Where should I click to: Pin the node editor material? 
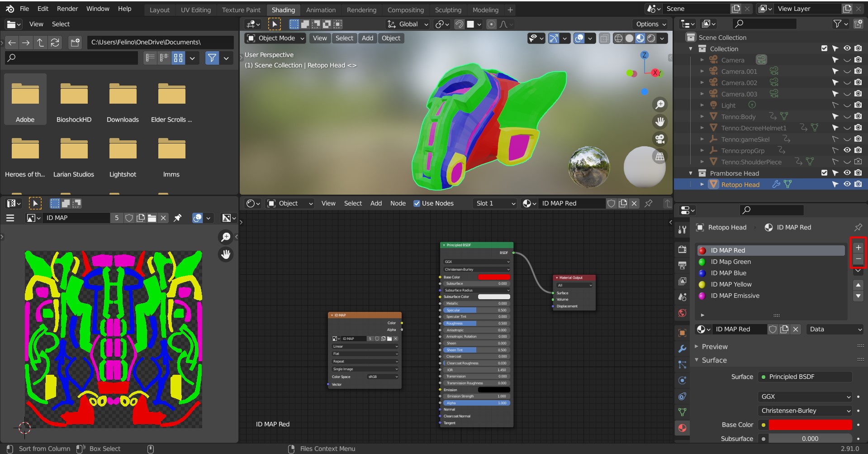tap(648, 203)
